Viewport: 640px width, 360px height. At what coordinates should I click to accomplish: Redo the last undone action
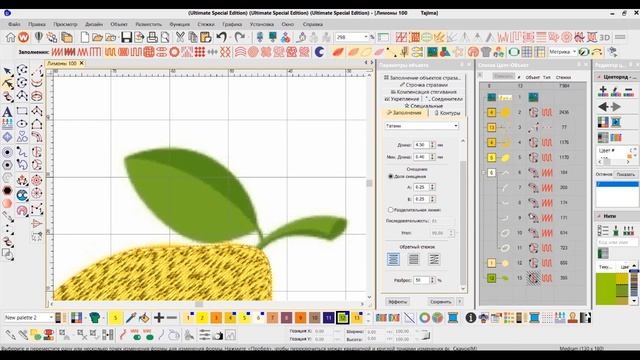[x=240, y=38]
